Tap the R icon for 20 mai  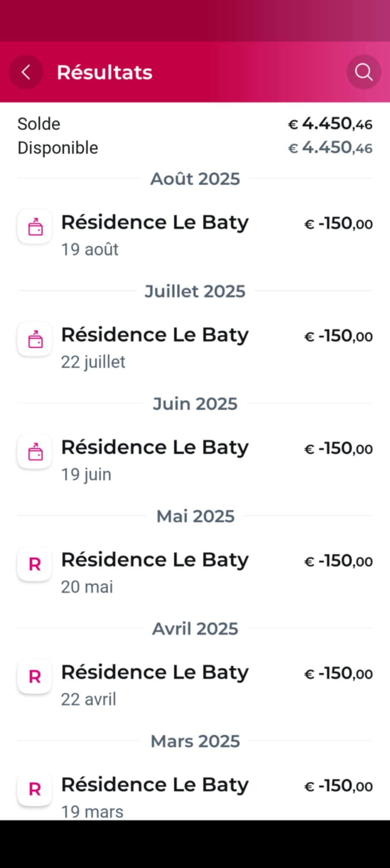point(35,564)
